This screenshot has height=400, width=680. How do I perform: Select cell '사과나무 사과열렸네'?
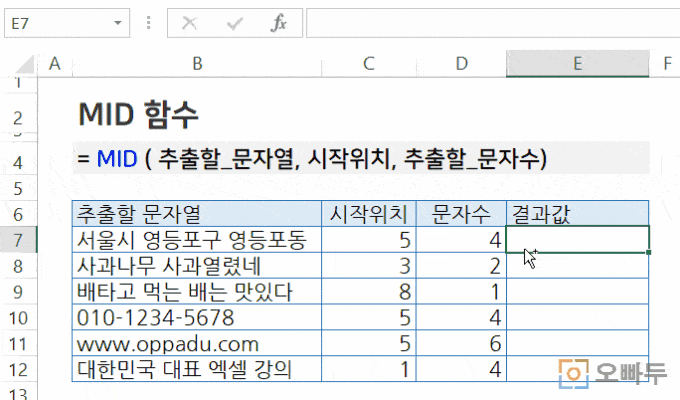197,266
